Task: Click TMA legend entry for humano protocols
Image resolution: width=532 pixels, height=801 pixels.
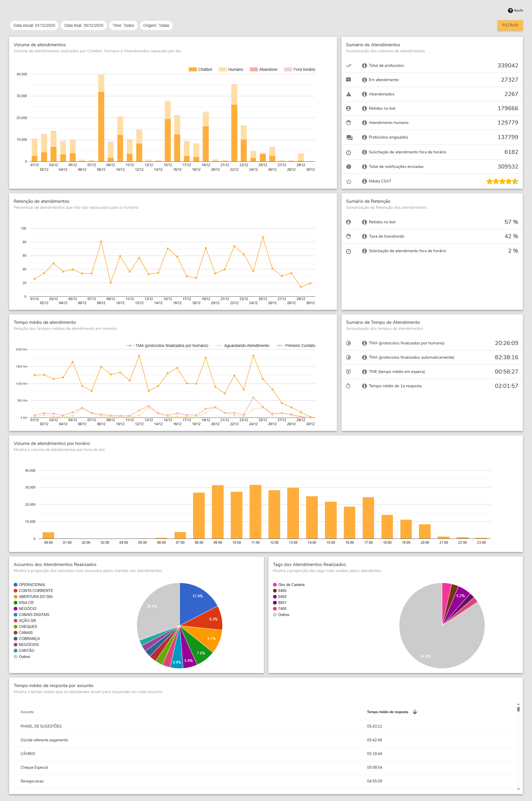Action: pyautogui.click(x=167, y=346)
